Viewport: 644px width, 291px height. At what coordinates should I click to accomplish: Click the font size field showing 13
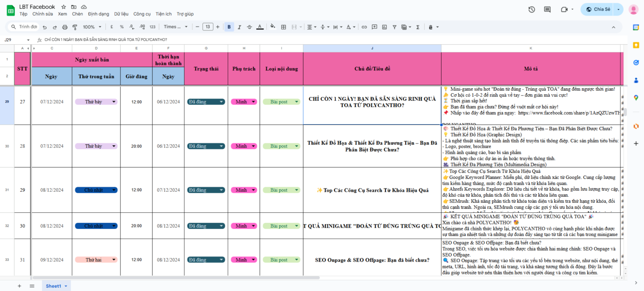(x=207, y=27)
